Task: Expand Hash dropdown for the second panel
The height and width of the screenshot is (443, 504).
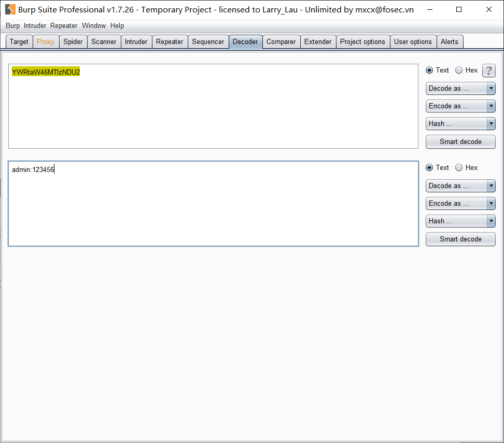Action: [x=460, y=221]
